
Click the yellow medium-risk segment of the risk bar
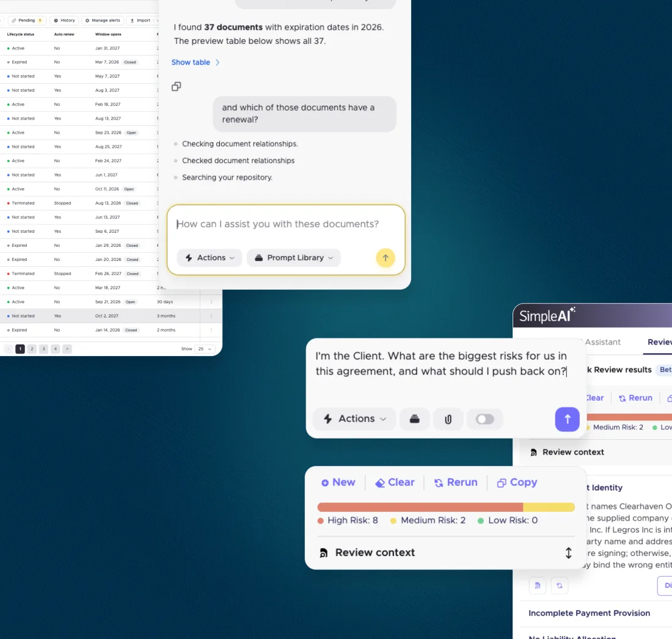pyautogui.click(x=549, y=508)
